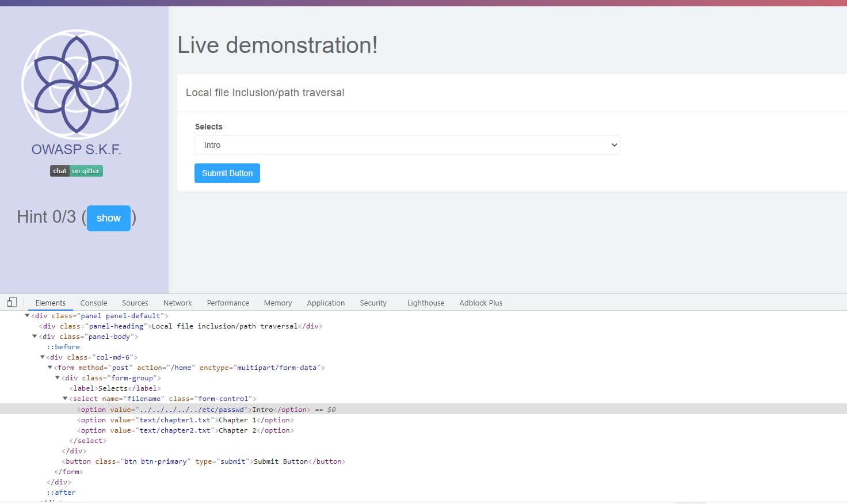
Task: Switch to the Console tab
Action: click(x=94, y=303)
